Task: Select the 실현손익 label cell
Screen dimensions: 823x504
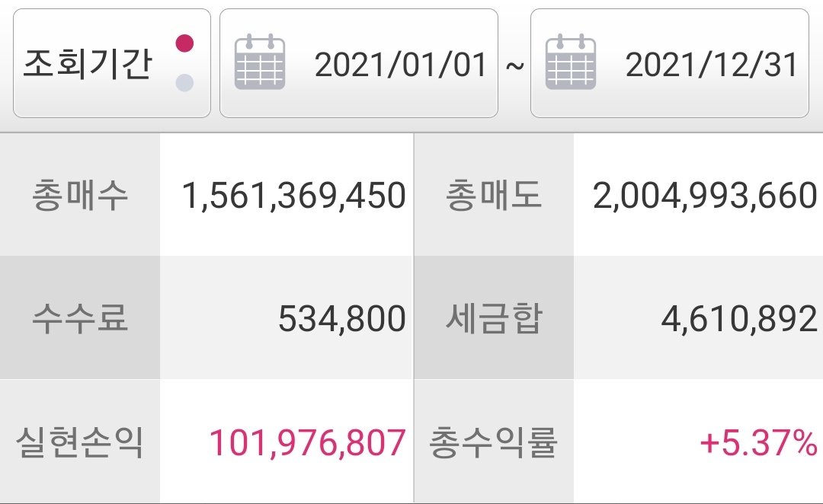Action: click(80, 442)
